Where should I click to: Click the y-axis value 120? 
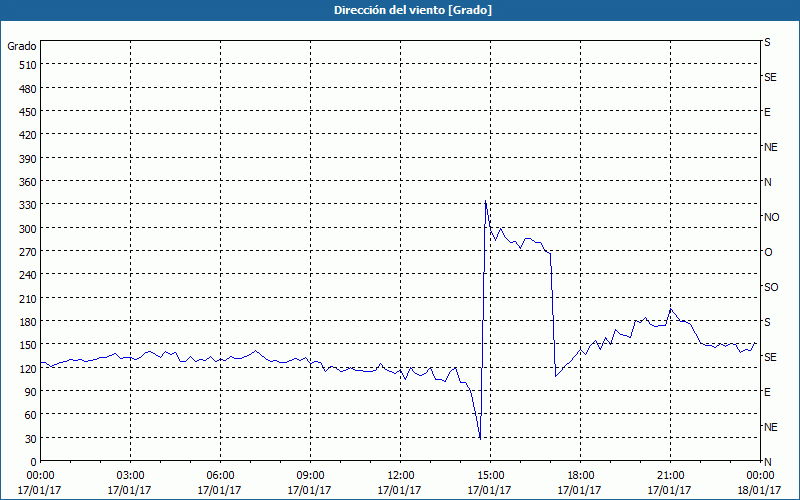click(x=29, y=368)
